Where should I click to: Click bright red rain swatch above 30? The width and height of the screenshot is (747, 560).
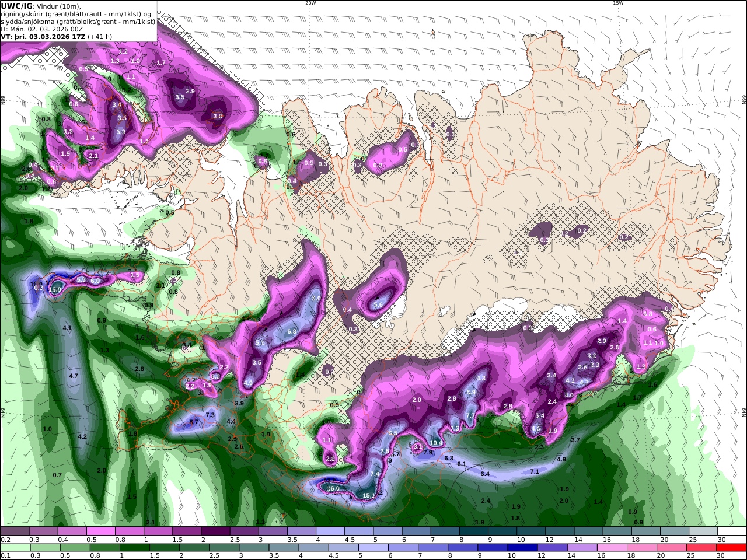coord(731,547)
